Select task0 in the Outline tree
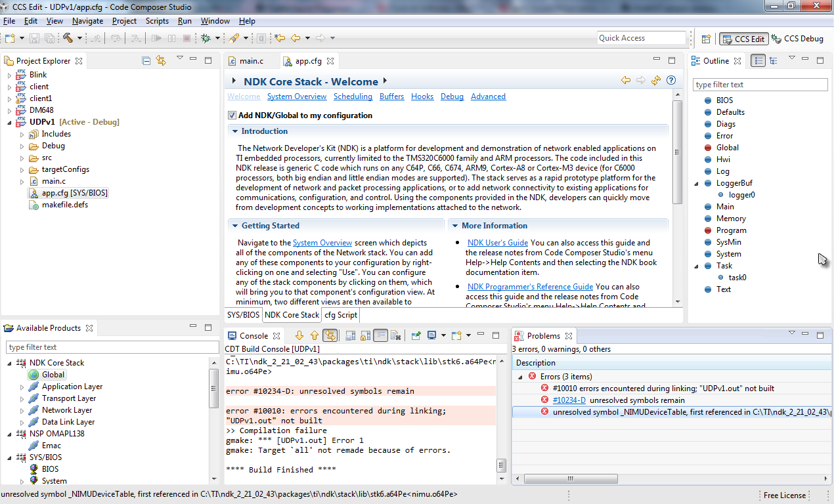834x504 pixels. pyautogui.click(x=737, y=278)
